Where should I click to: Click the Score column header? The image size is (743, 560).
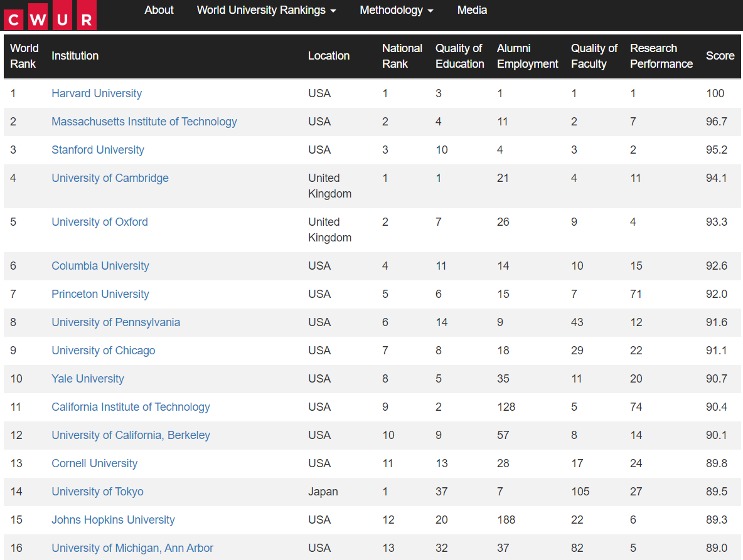720,56
